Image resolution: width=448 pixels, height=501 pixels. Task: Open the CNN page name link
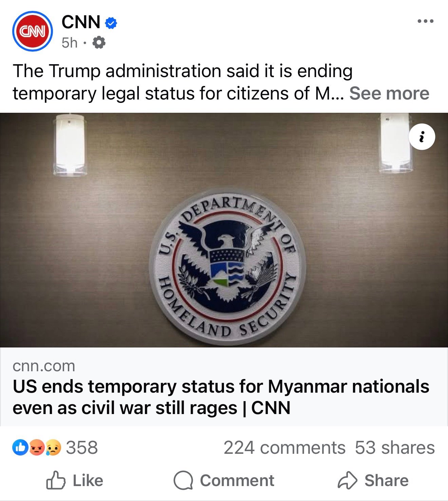pyautogui.click(x=81, y=22)
